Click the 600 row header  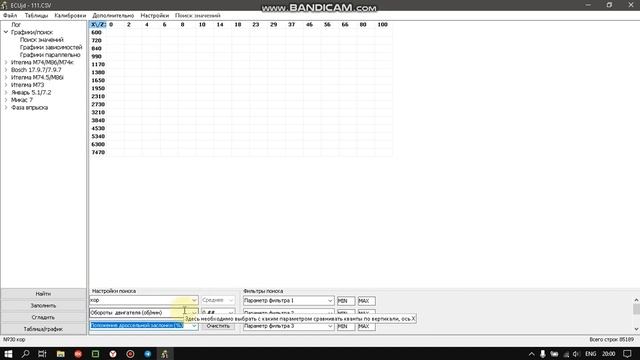(97, 32)
